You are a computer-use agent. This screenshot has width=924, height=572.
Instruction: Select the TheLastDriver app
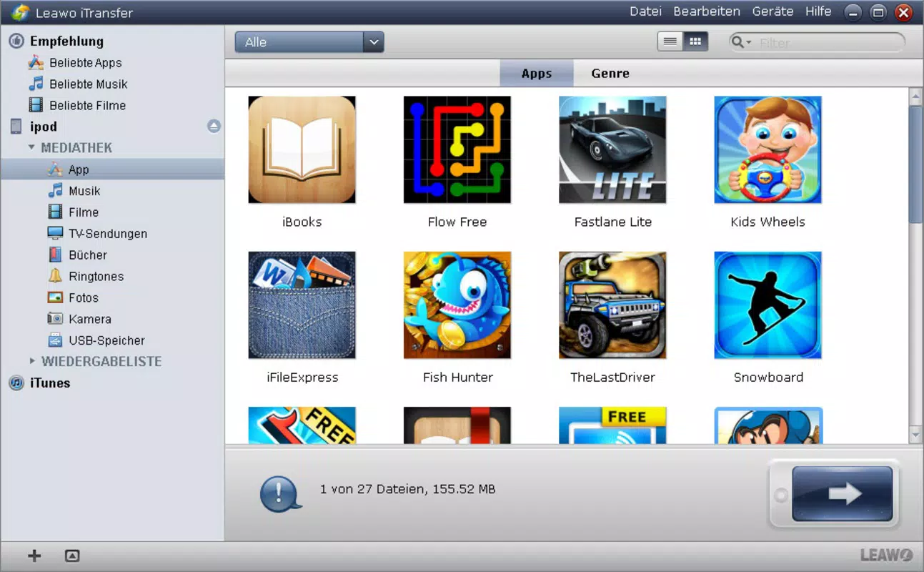pyautogui.click(x=612, y=305)
